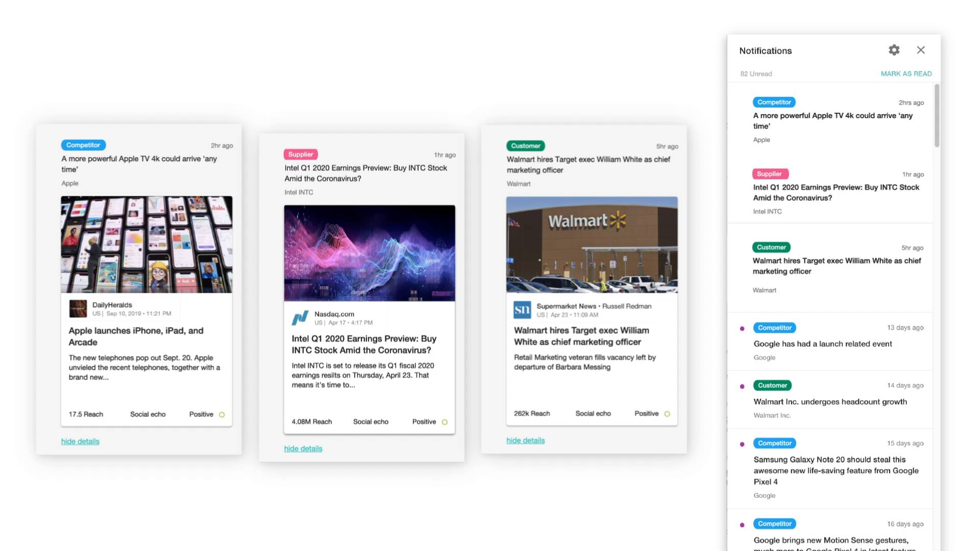This screenshot has width=980, height=551.
Task: Open Samsung Galaxy Note 20 notification
Action: click(836, 470)
